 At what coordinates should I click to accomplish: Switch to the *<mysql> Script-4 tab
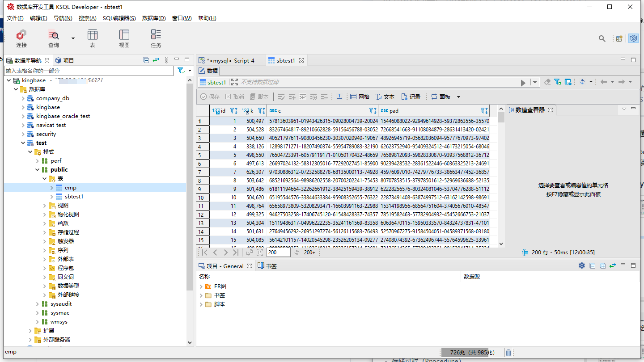click(x=230, y=60)
